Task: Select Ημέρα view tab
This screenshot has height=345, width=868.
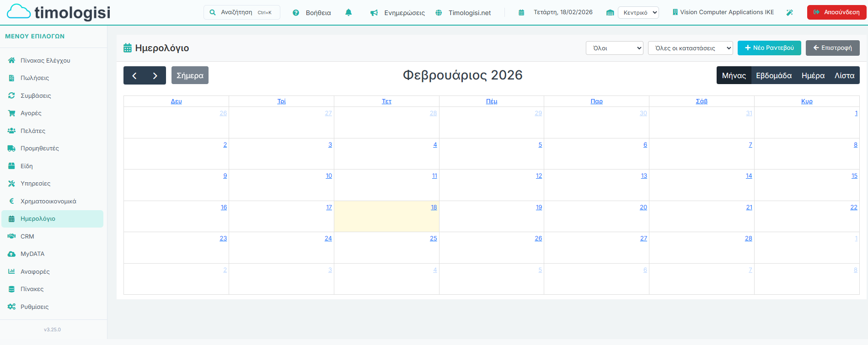Action: pyautogui.click(x=813, y=76)
